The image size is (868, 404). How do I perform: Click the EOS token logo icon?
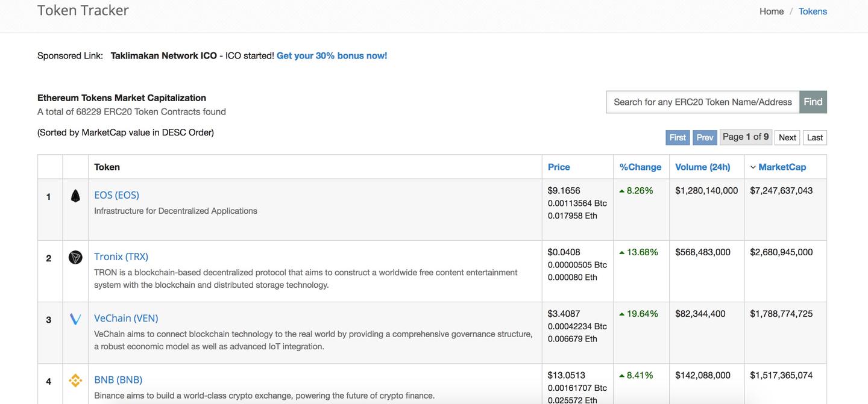[75, 196]
